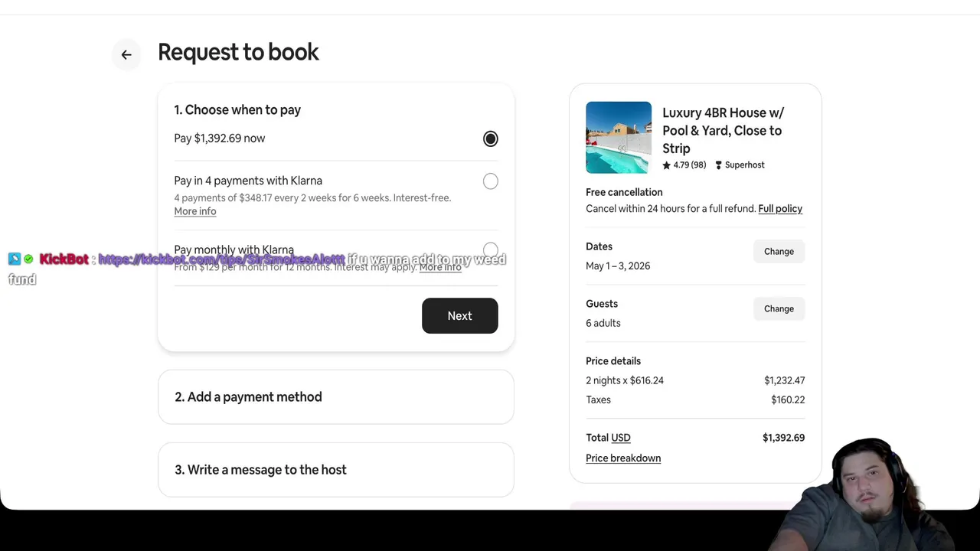Image resolution: width=980 pixels, height=551 pixels.
Task: Click the streamer webcam overlay
Action: (865, 494)
